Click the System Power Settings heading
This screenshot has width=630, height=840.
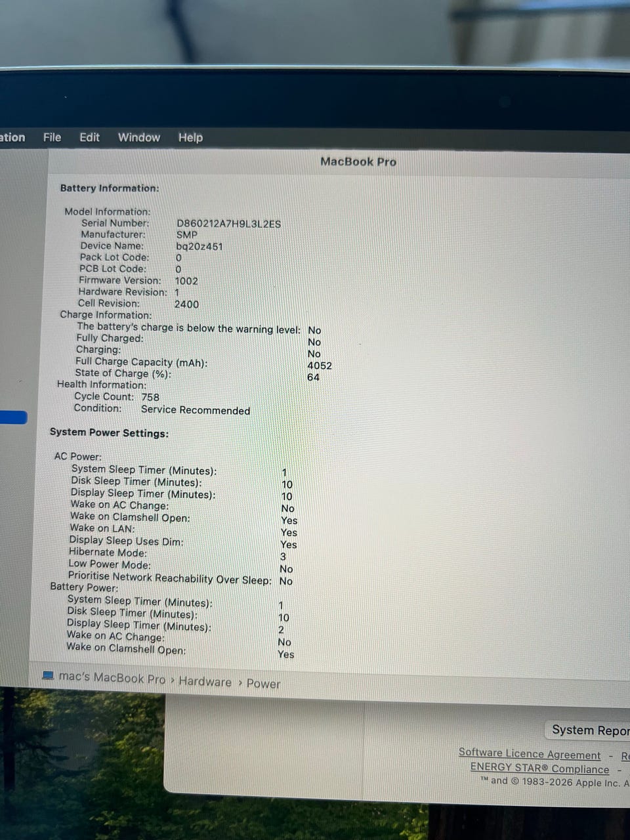point(109,433)
